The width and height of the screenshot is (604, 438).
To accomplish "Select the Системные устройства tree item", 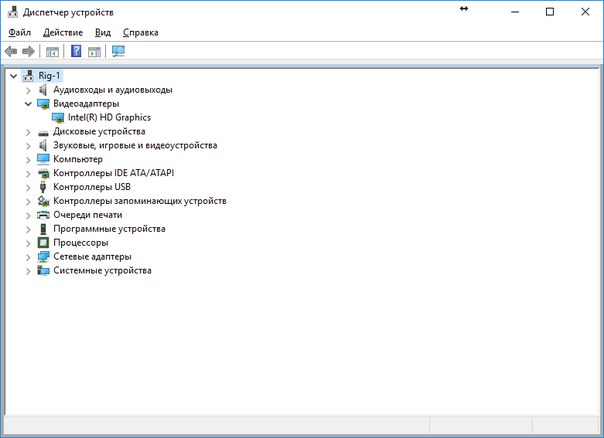I will tap(102, 271).
